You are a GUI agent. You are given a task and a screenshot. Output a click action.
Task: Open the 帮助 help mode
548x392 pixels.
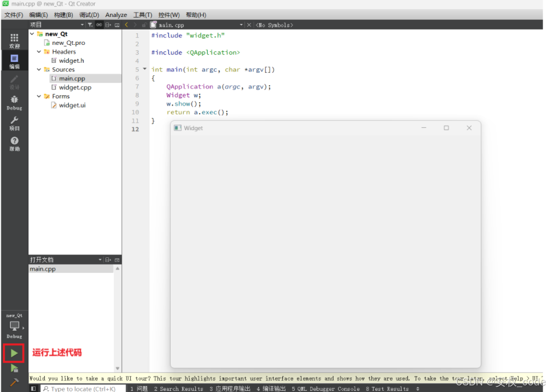[x=14, y=144]
